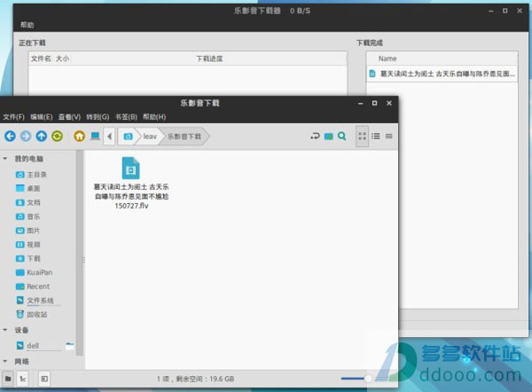Viewport: 532px width, 392px height.
Task: Collapse the 设备 section
Action: [x=5, y=330]
